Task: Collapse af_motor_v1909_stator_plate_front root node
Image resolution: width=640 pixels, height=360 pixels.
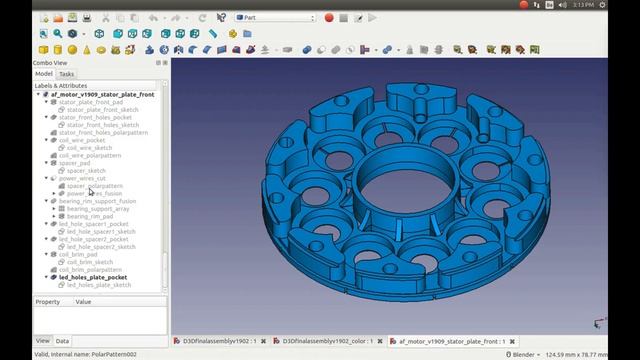Action: [38, 94]
